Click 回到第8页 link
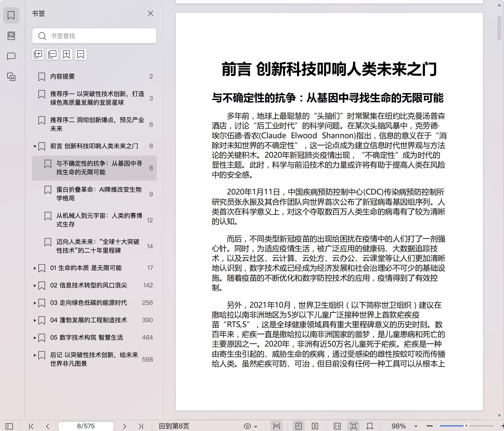504x431 pixels. pos(174,426)
